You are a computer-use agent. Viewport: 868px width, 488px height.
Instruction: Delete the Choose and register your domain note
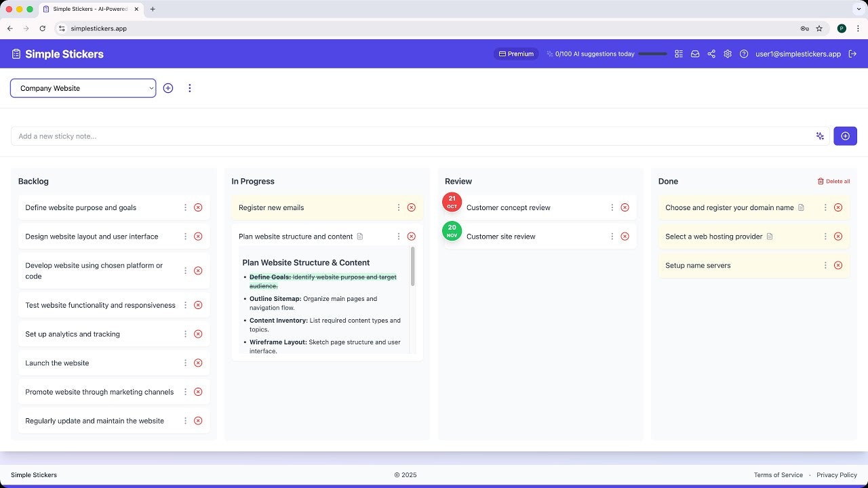coord(838,207)
